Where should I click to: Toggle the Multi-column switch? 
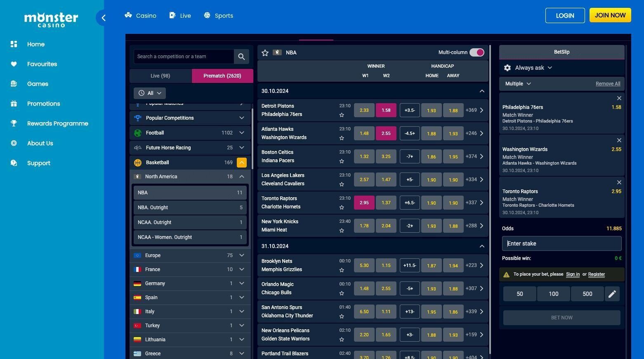pos(477,52)
